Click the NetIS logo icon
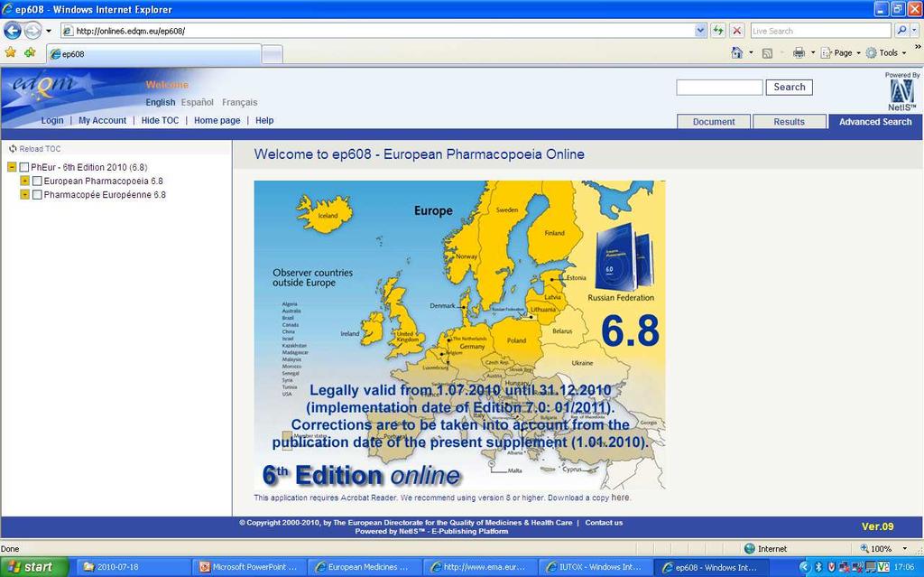The image size is (924, 577). [x=901, y=91]
